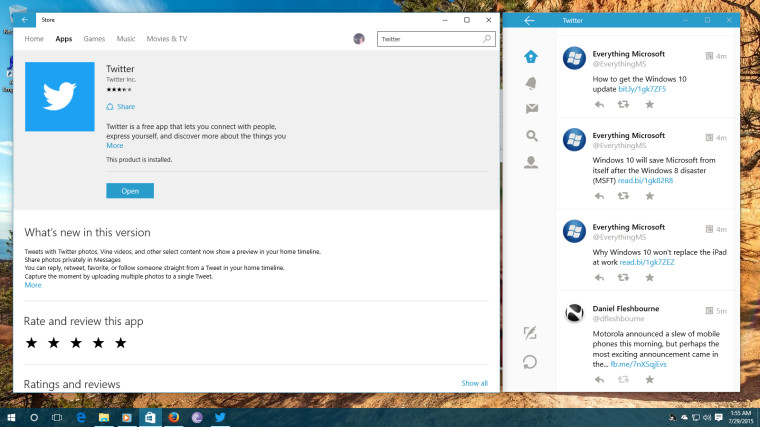760x427 pixels.
Task: Open media icon on first tweet beside 4m
Action: [x=709, y=56]
